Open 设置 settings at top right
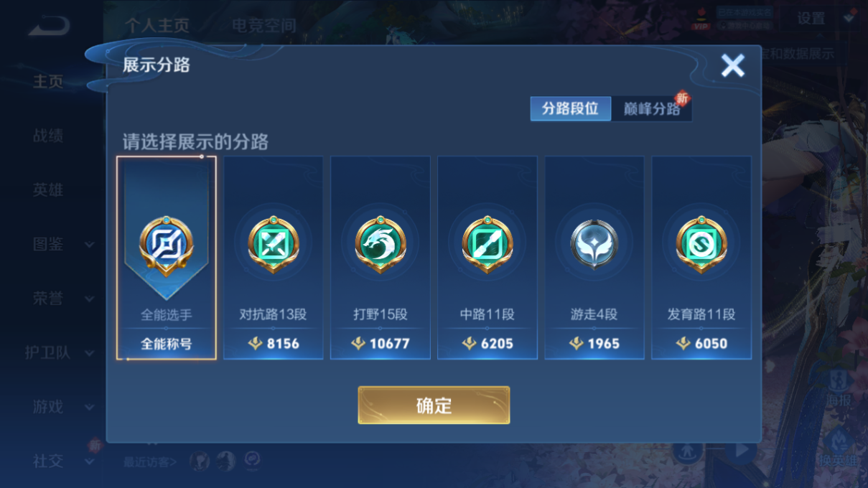 811,19
